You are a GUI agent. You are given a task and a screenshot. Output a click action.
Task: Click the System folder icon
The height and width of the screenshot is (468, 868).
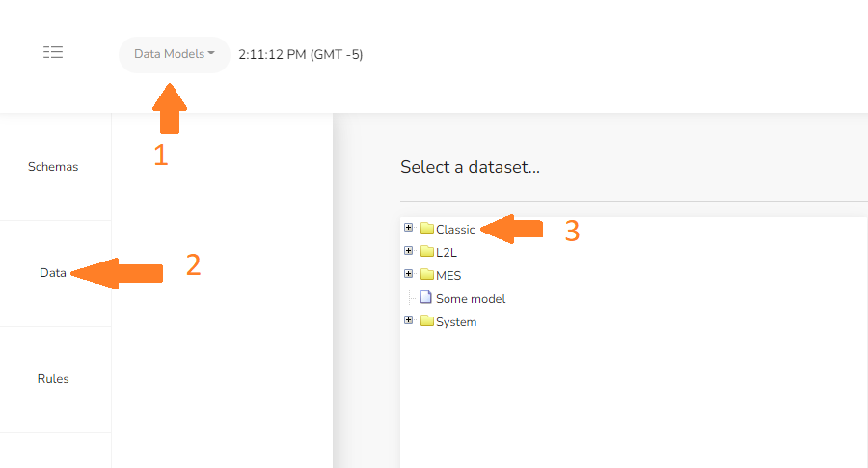click(x=427, y=321)
